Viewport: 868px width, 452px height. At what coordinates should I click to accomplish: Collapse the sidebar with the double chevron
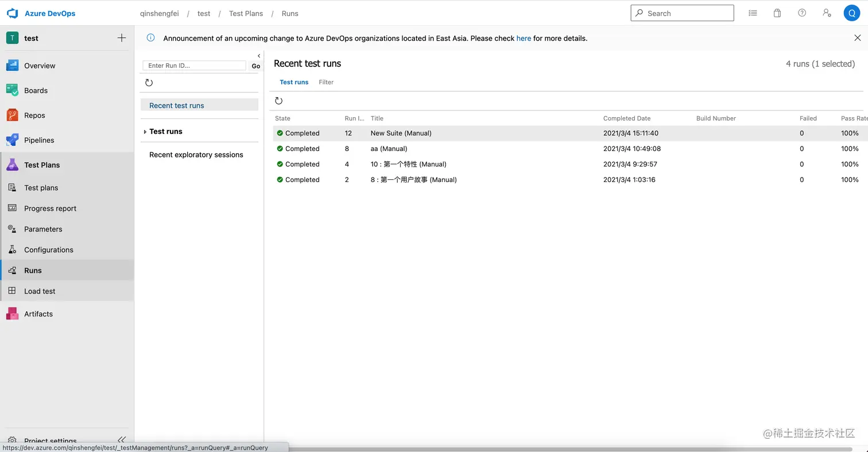click(x=121, y=440)
